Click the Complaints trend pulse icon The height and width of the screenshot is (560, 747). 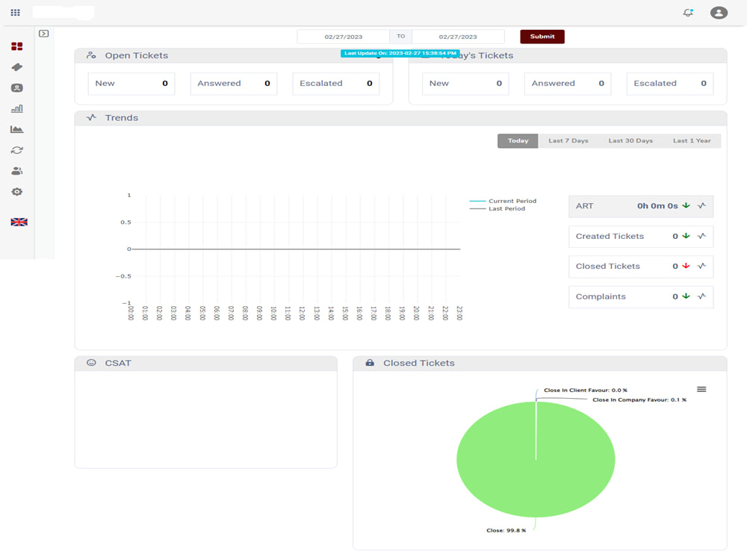pos(701,296)
